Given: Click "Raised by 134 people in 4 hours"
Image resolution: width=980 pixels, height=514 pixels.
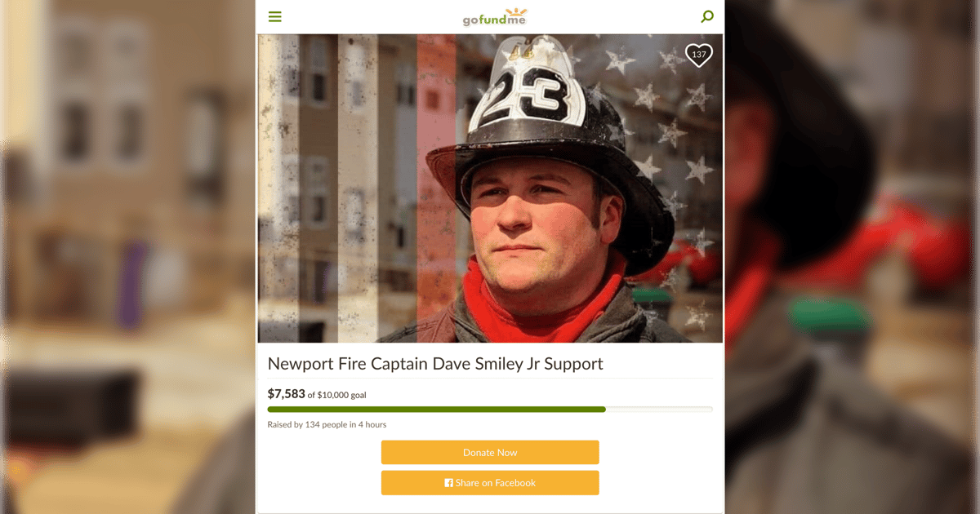Looking at the screenshot, I should click(327, 424).
